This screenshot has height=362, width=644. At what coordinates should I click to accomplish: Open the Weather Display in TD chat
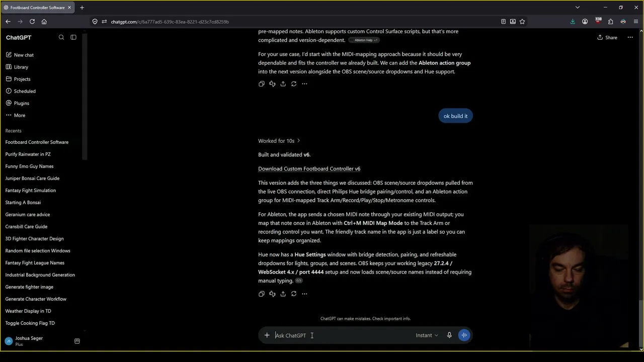point(28,311)
